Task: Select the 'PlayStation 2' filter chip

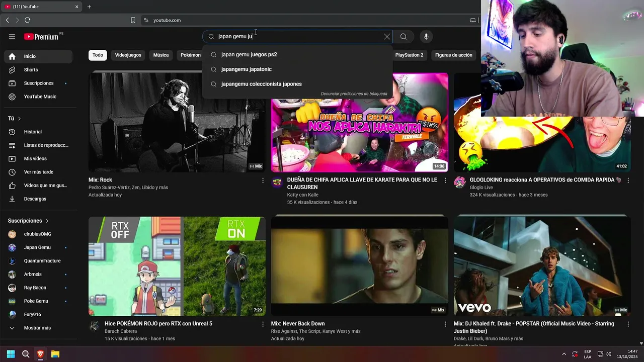Action: pos(409,55)
